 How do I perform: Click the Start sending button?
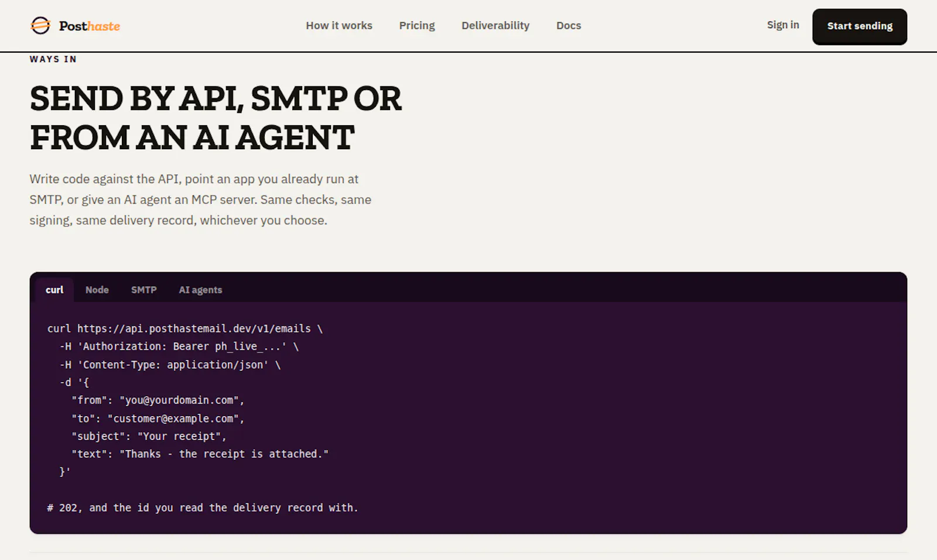pos(860,26)
